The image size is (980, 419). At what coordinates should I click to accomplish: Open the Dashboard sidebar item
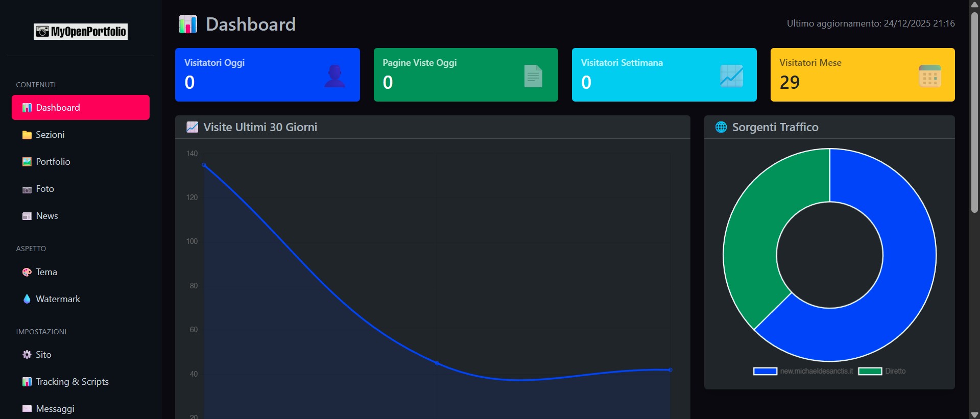click(81, 108)
